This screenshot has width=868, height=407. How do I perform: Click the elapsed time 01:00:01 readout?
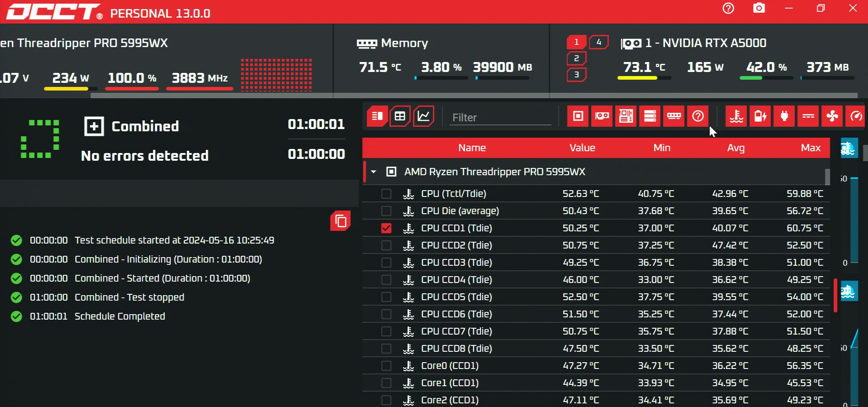click(316, 124)
